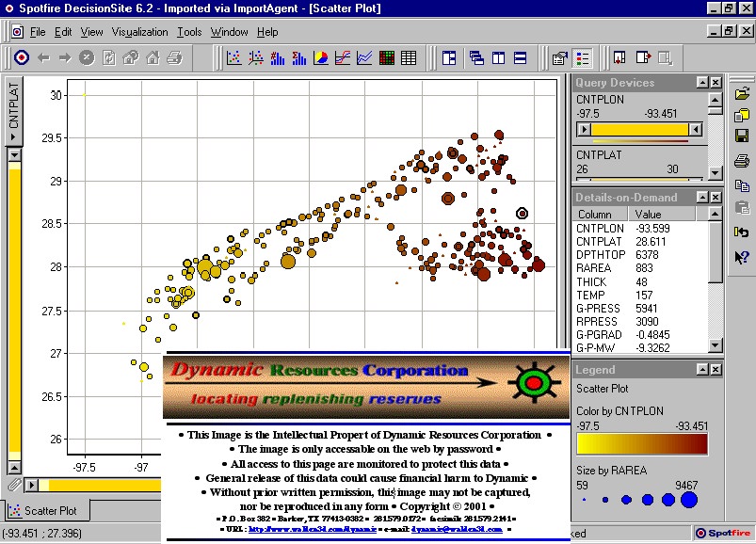Collapse the Details-on-Demand panel
756x544 pixels.
(701, 198)
